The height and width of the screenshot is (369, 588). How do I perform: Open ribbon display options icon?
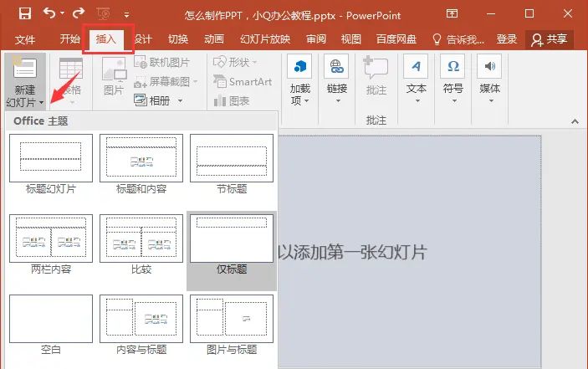pos(452,14)
